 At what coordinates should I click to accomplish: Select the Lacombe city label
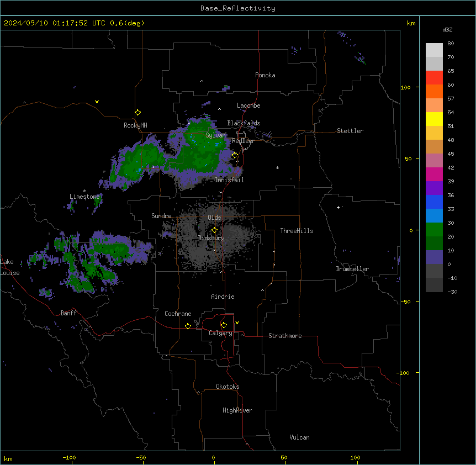click(248, 105)
